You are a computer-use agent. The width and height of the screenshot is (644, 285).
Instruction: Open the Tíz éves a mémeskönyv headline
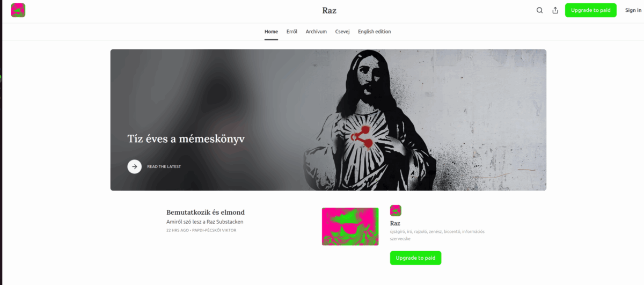point(186,138)
